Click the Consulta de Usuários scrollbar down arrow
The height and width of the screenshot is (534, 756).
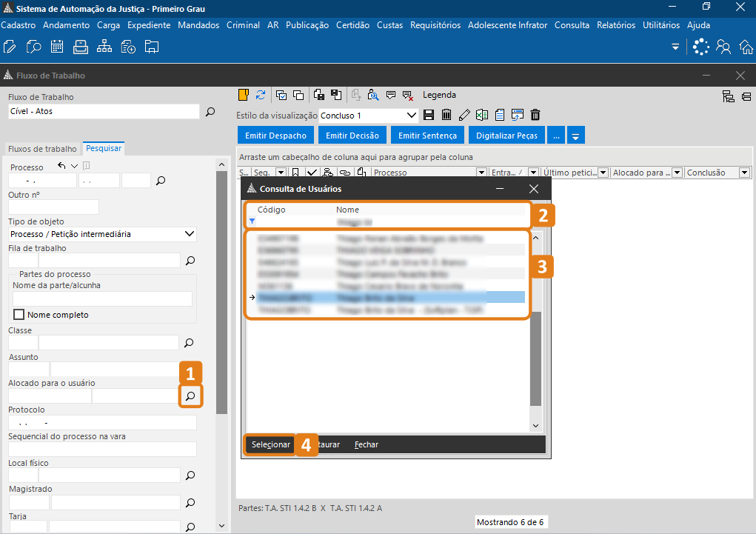tap(535, 425)
